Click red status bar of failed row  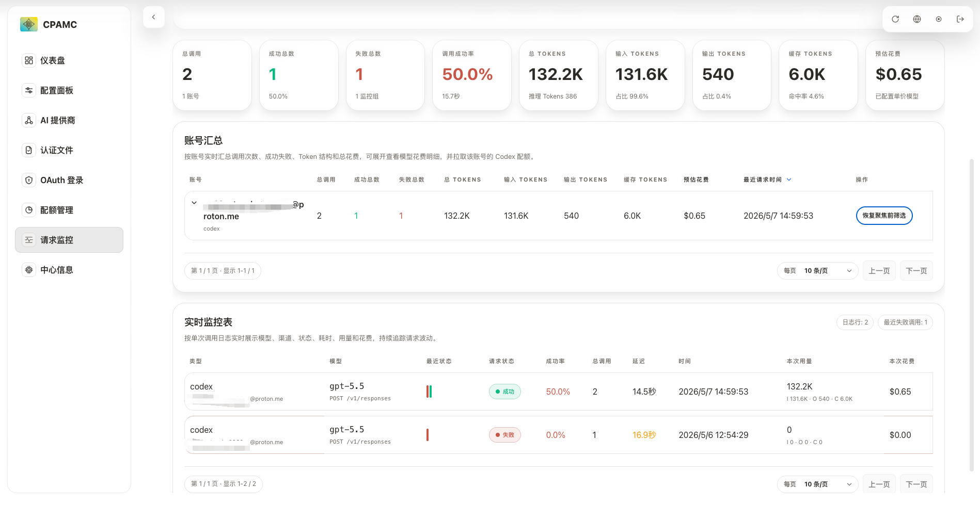(428, 435)
